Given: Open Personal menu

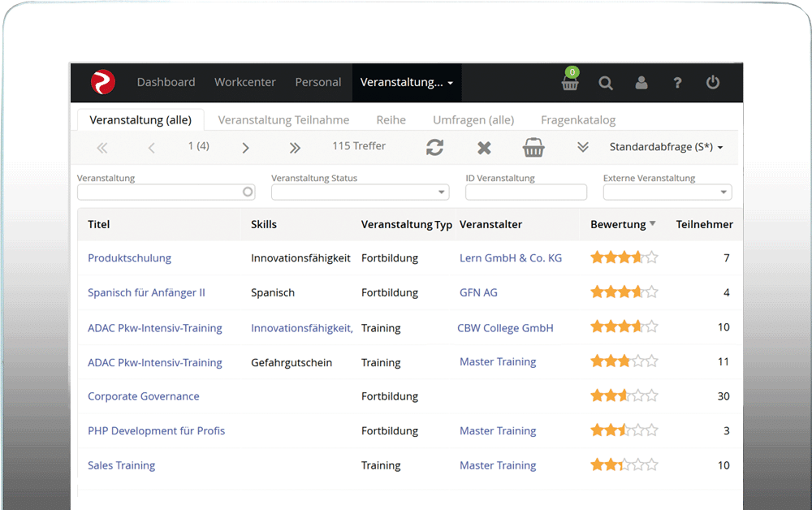Looking at the screenshot, I should pos(318,82).
